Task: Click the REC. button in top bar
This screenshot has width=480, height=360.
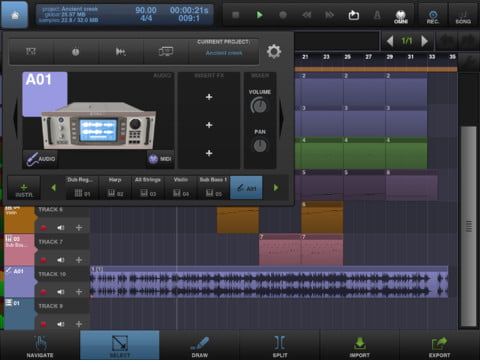Action: 433,16
